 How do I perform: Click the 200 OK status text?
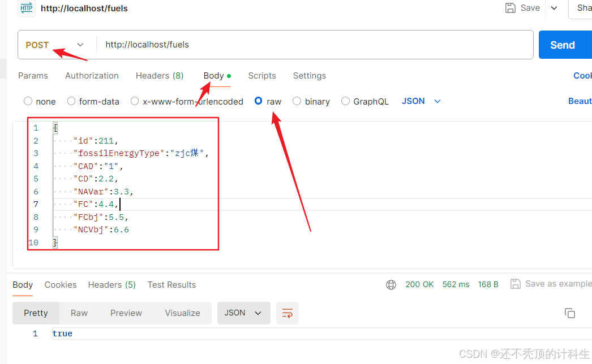point(419,284)
